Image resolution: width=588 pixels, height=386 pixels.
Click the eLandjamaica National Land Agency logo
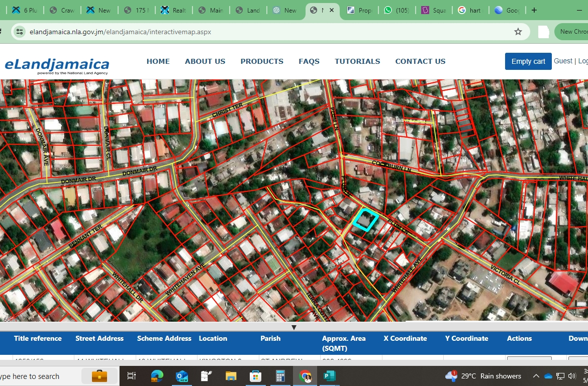click(x=57, y=65)
